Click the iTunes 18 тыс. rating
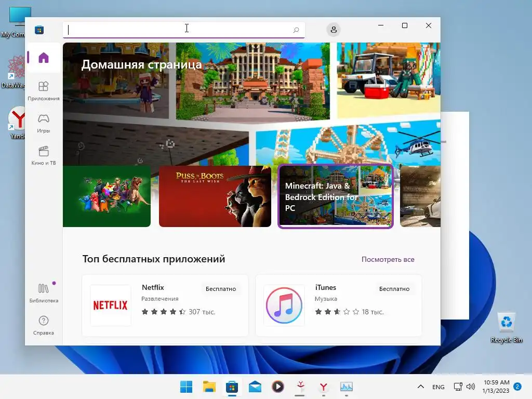 349,312
